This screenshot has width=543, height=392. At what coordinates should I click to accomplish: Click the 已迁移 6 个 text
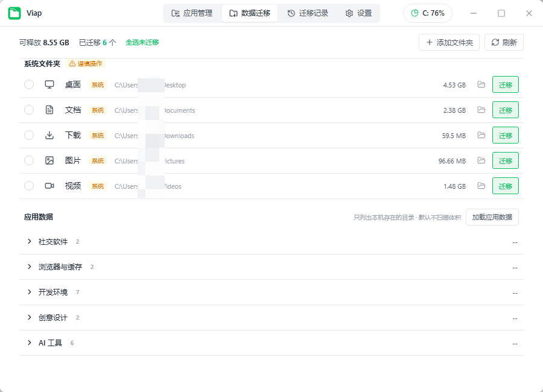pyautogui.click(x=98, y=43)
